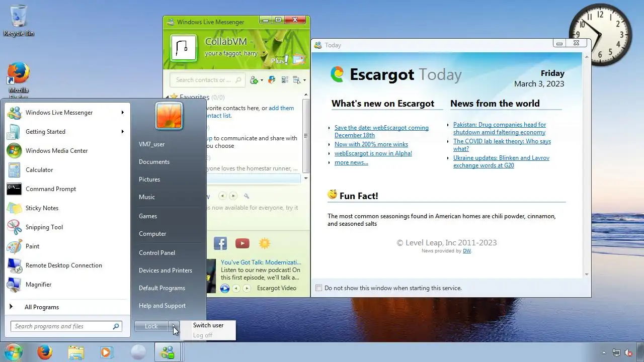Click Search contacts field in Messenger
Image resolution: width=644 pixels, height=362 pixels.
(x=207, y=80)
